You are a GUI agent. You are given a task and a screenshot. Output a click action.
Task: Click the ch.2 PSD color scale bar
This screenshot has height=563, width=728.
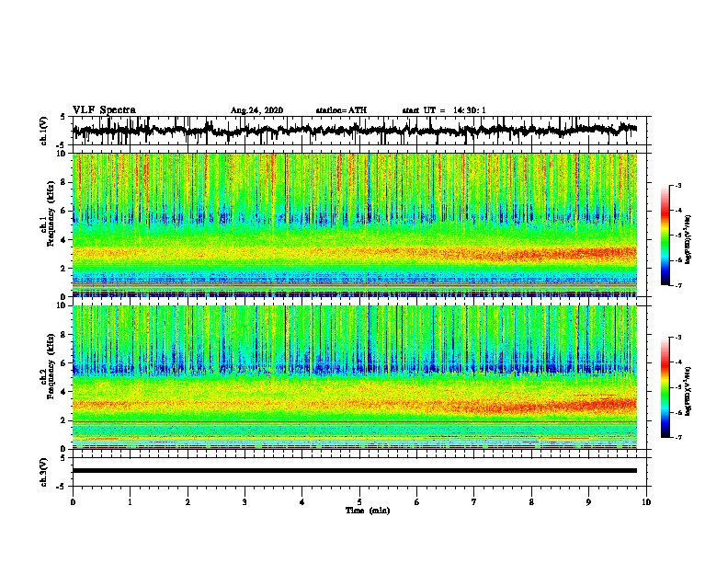click(665, 387)
